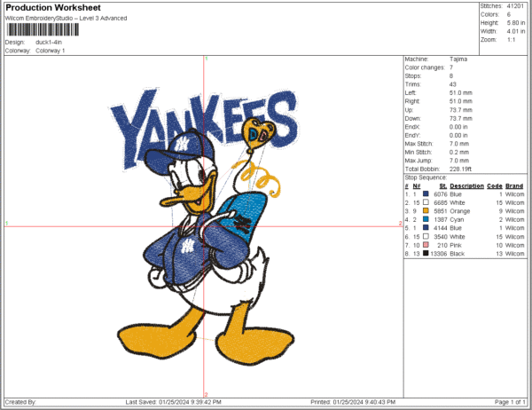Click the 'St.' column header
This screenshot has width=532, height=410.
pos(443,186)
